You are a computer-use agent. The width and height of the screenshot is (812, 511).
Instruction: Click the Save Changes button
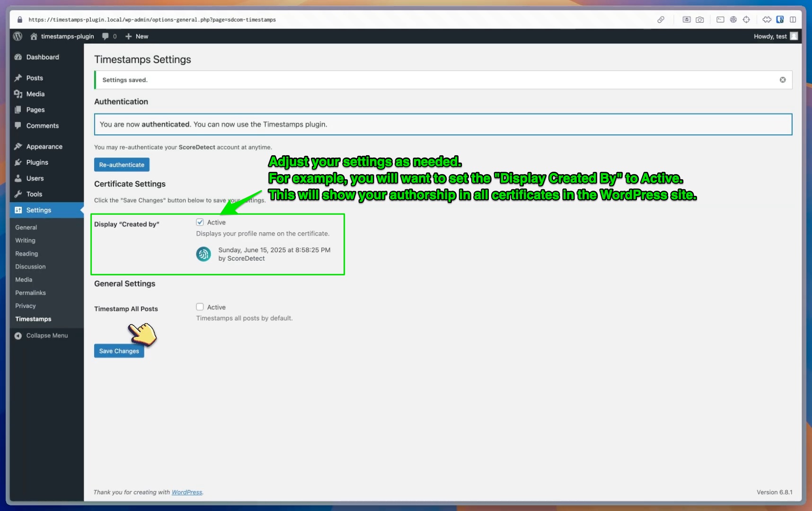tap(119, 351)
